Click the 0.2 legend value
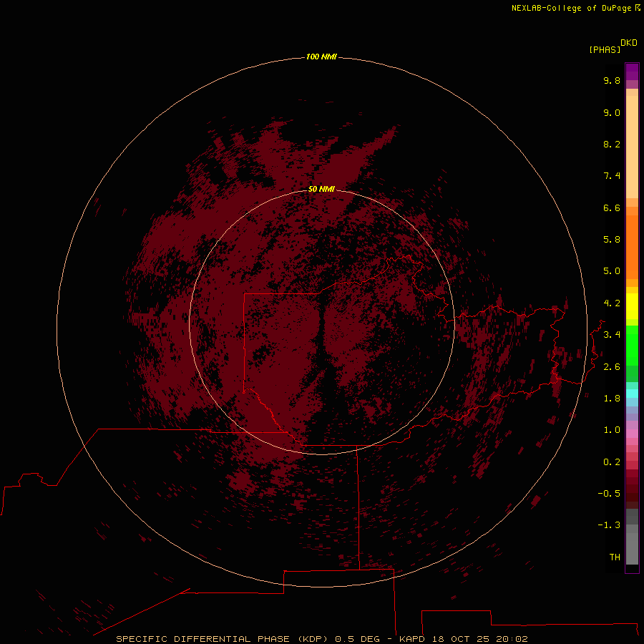This screenshot has width=644, height=644. (x=612, y=462)
